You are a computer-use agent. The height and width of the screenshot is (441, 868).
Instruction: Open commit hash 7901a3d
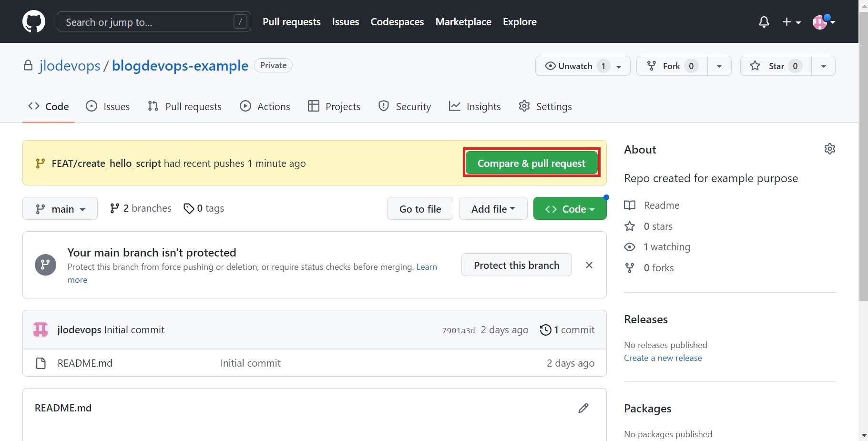click(459, 330)
